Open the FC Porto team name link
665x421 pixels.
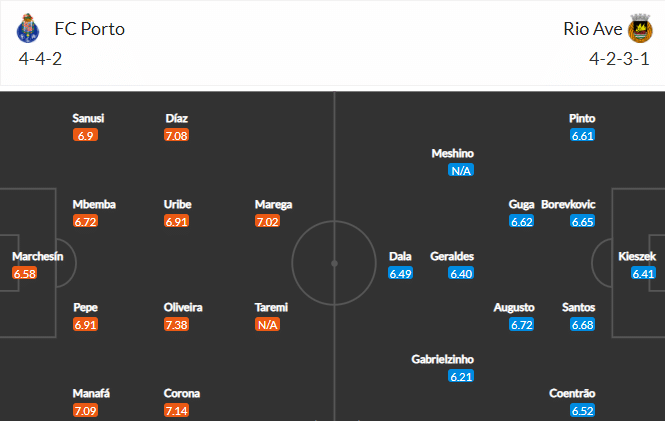[89, 29]
